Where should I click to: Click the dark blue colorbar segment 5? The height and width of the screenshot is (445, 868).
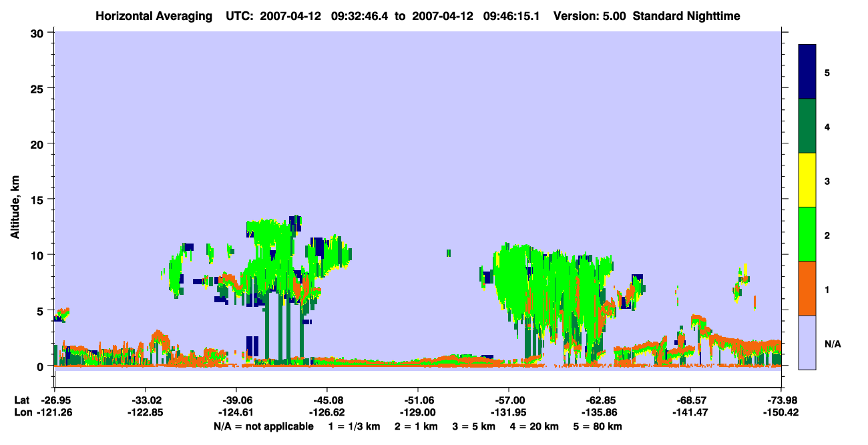coord(807,71)
